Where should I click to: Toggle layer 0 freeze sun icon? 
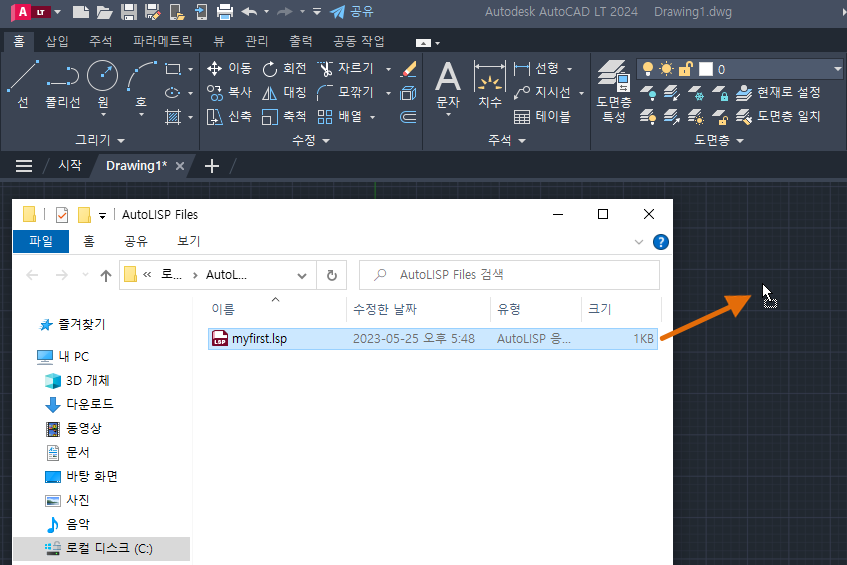point(667,69)
